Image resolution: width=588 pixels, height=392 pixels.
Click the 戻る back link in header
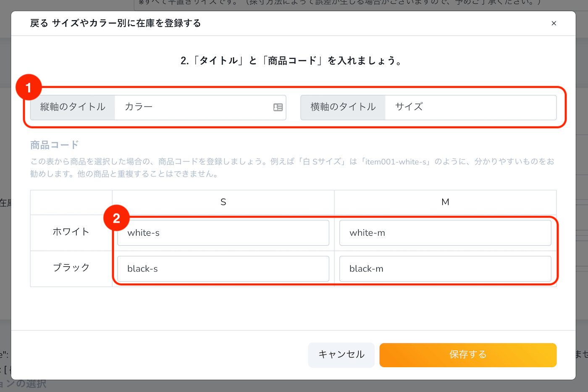[x=39, y=23]
